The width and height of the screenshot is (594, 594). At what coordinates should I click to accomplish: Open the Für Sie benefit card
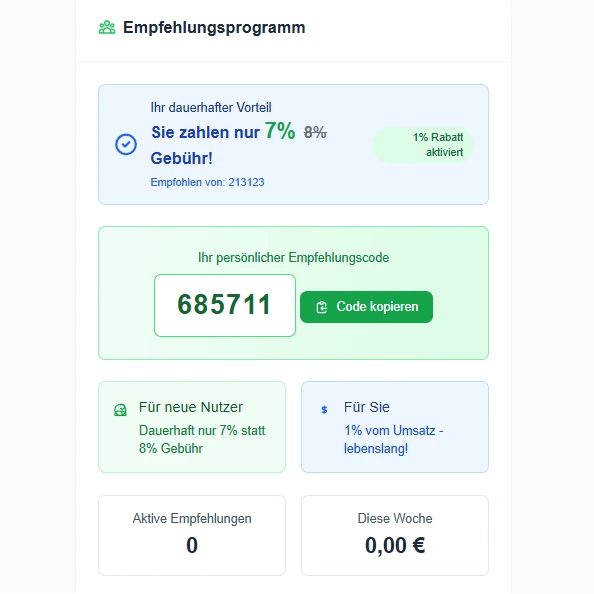(x=395, y=427)
